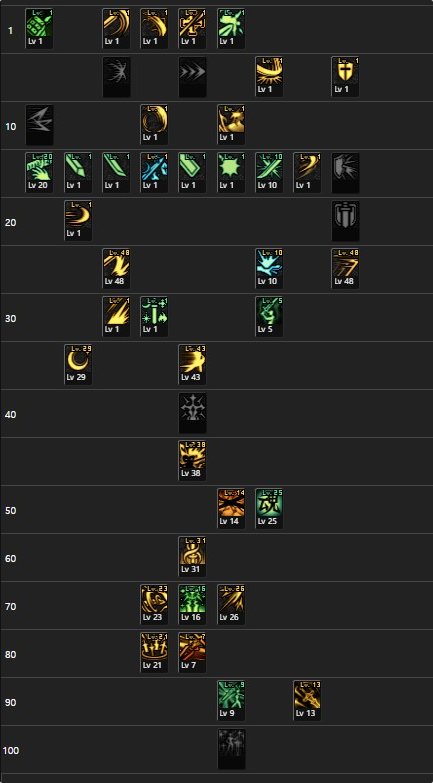The width and height of the screenshot is (433, 783).
Task: Select the grayed-out lightning bolt skill
Action: tap(39, 125)
